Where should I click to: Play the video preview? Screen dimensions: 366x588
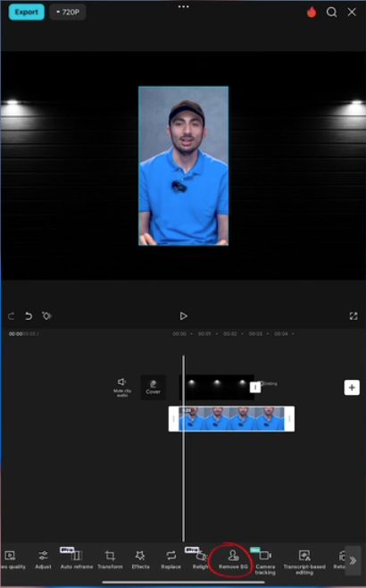[x=183, y=316]
